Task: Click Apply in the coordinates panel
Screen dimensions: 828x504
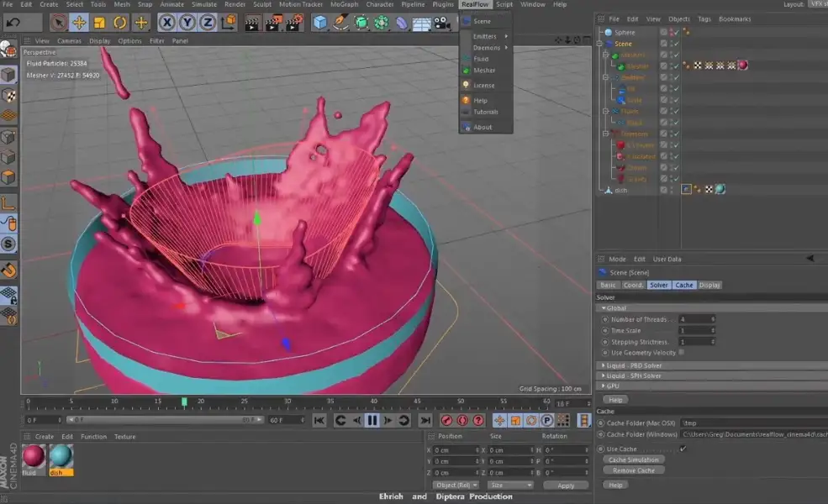Action: coord(566,486)
